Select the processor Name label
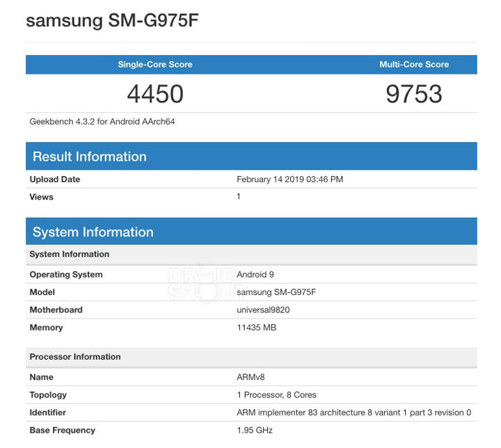 [42, 377]
